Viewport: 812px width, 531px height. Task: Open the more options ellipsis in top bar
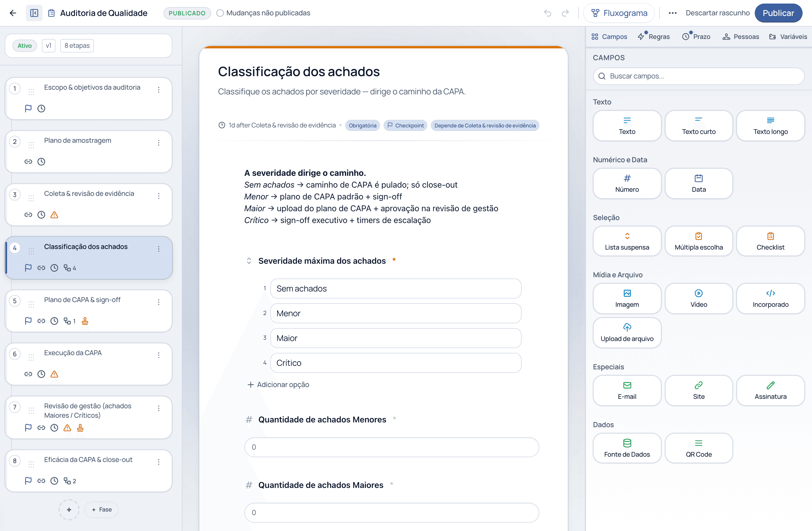point(672,13)
